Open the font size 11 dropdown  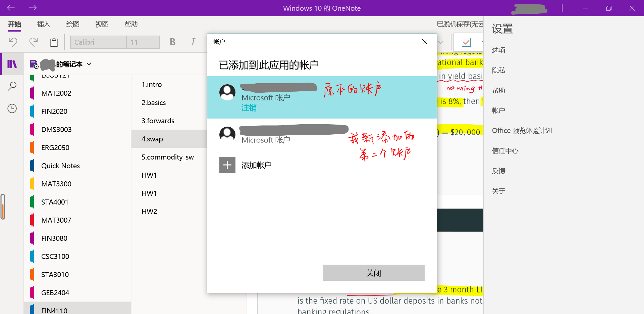tap(143, 42)
